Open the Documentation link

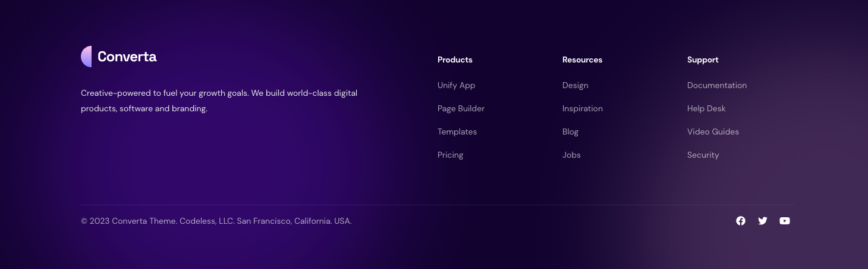point(716,85)
